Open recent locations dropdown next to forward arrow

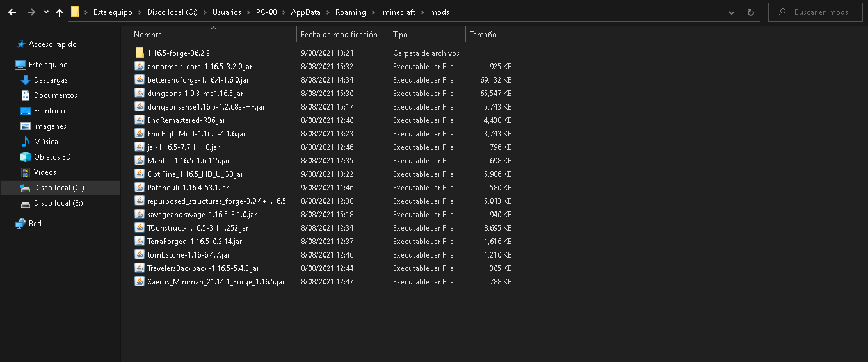46,12
